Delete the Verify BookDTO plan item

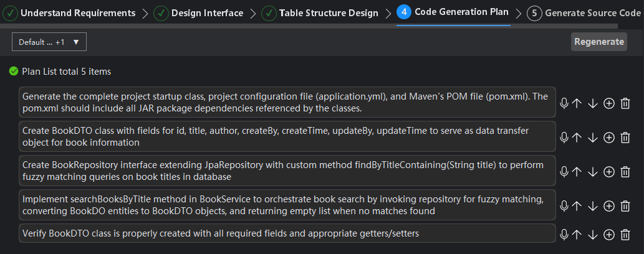625,235
